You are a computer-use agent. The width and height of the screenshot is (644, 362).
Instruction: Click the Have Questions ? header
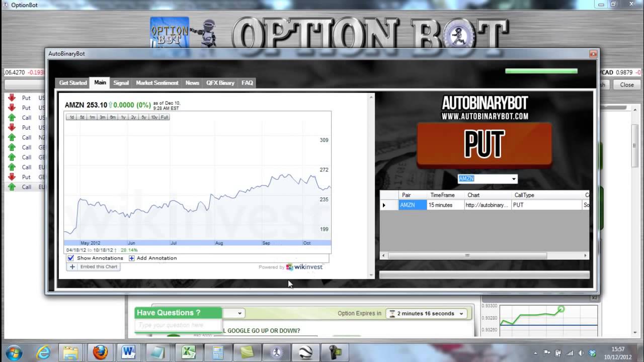[178, 313]
